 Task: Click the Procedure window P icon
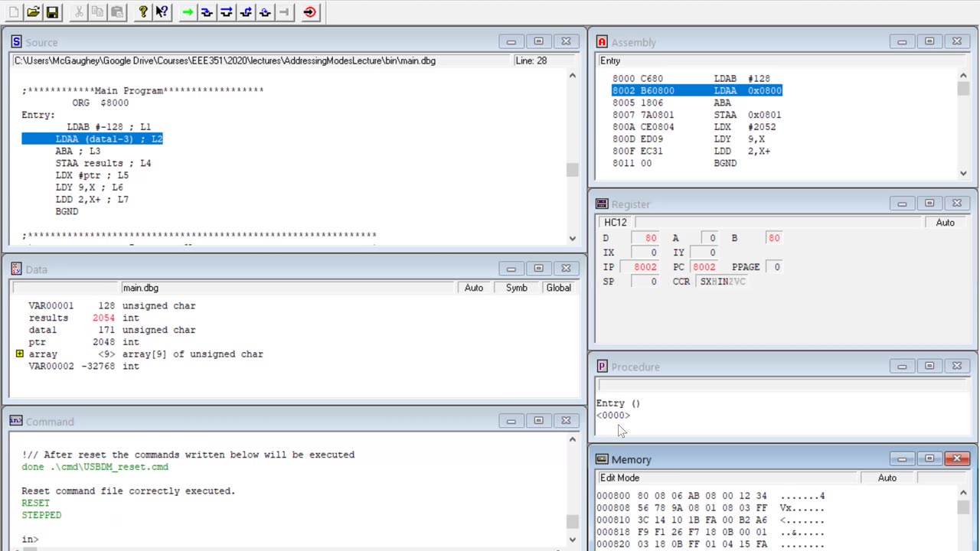click(602, 367)
